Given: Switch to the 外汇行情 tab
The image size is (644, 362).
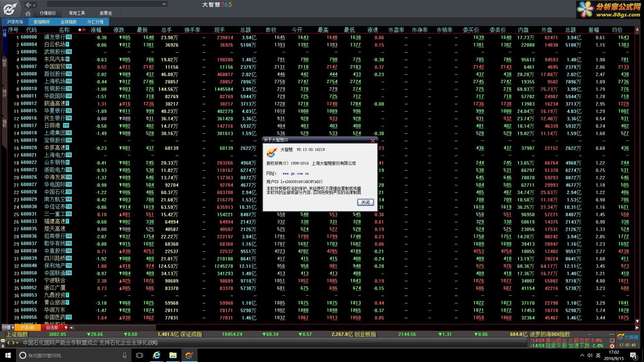Looking at the screenshot, I should tap(95, 22).
